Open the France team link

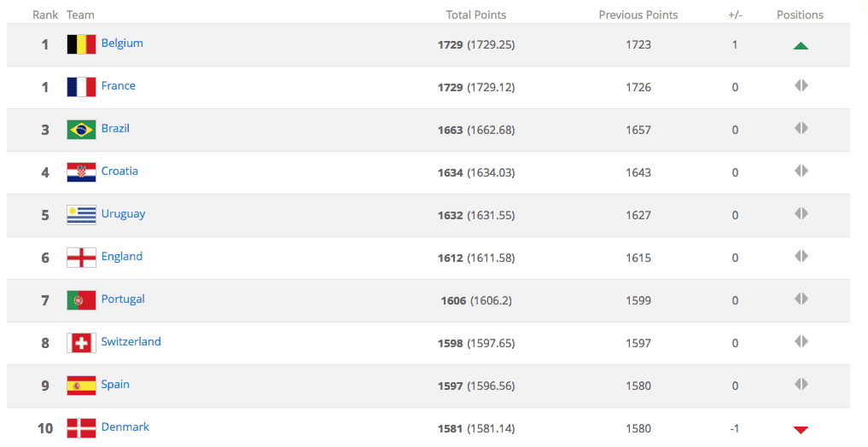pyautogui.click(x=118, y=86)
